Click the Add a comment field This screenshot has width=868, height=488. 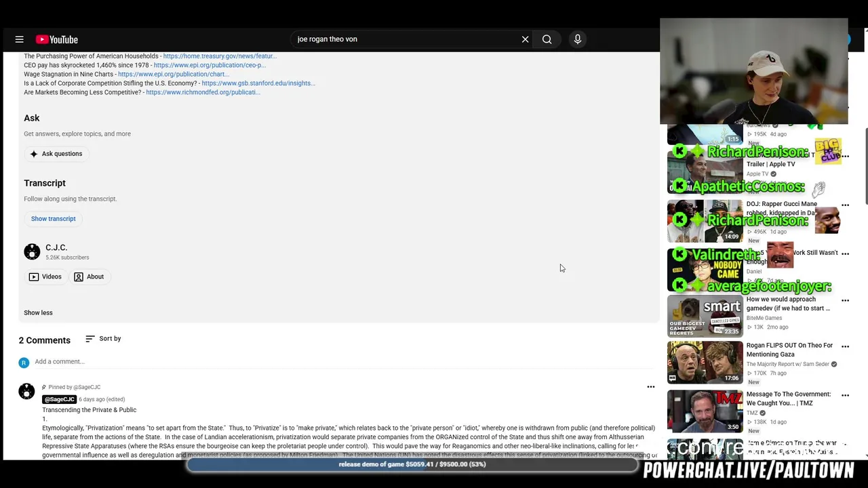point(344,362)
